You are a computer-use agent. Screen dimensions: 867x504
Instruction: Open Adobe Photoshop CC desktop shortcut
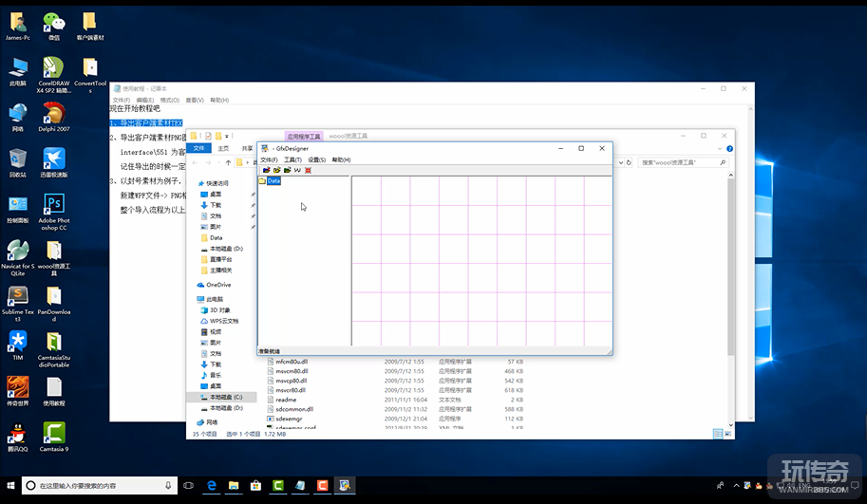[x=54, y=204]
